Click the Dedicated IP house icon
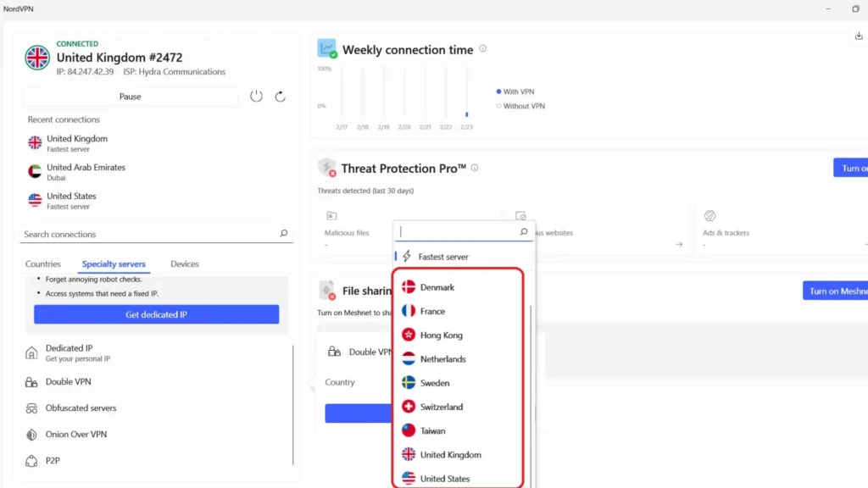The height and width of the screenshot is (488, 868). coord(31,352)
